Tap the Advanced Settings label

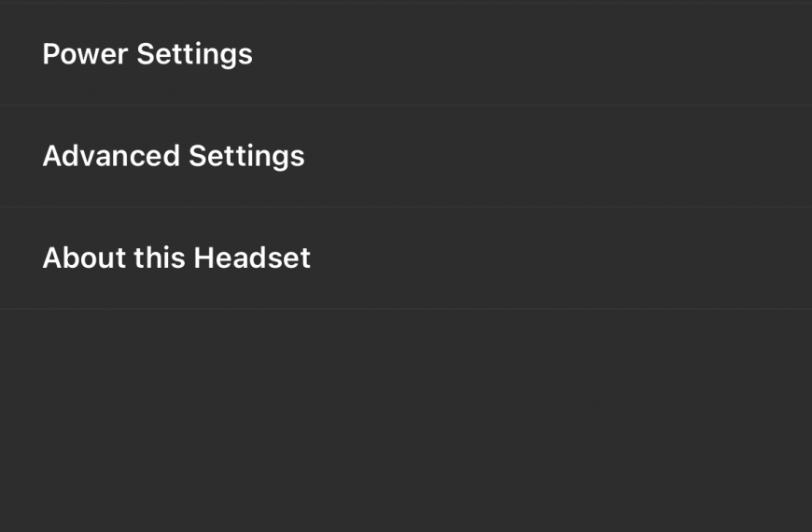coord(174,157)
